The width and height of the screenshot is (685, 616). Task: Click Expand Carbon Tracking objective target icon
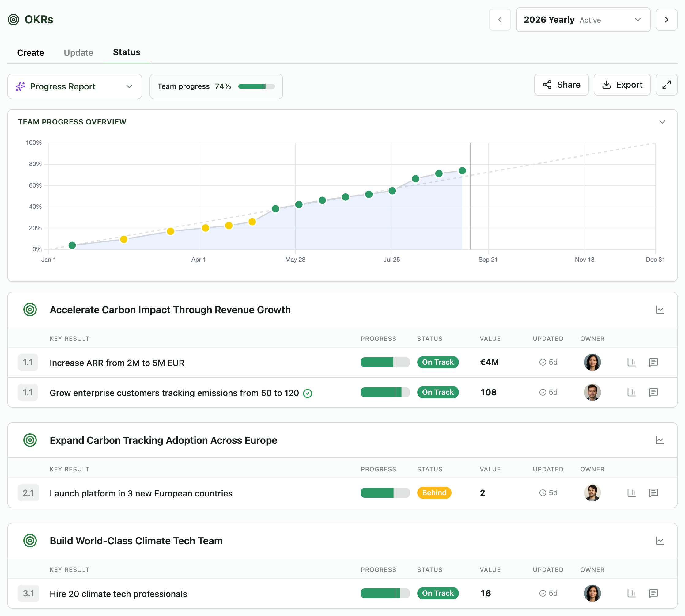[30, 440]
